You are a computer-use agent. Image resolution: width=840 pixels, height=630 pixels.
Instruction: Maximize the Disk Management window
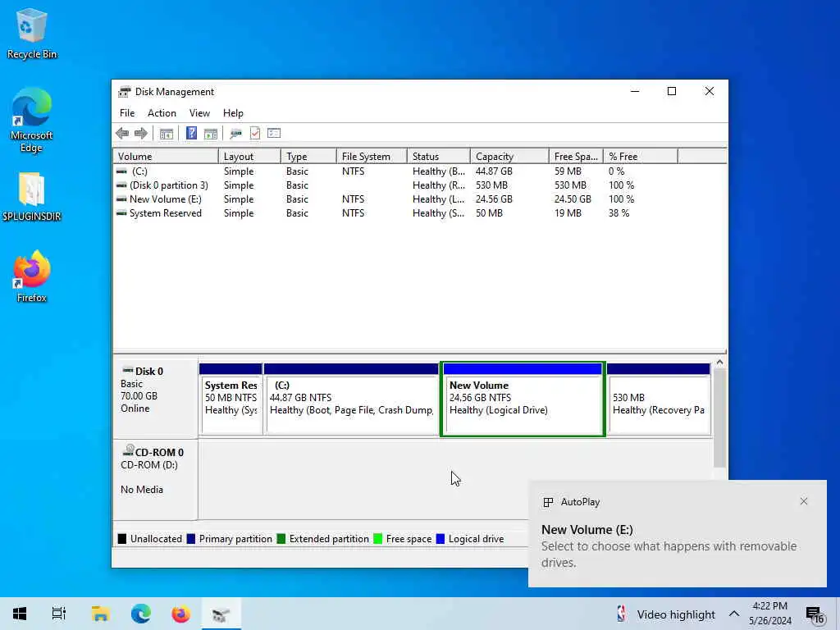click(672, 91)
